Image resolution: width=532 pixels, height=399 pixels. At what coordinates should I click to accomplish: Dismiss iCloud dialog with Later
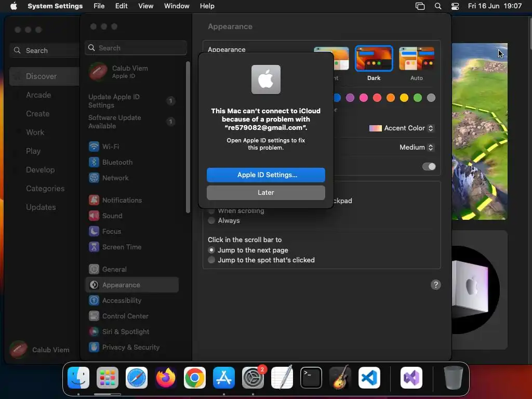(x=265, y=192)
